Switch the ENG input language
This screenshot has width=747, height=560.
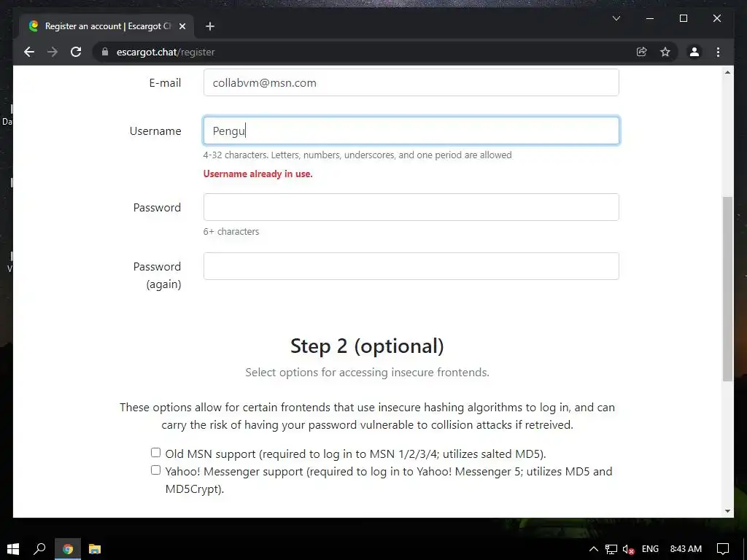[x=650, y=549]
